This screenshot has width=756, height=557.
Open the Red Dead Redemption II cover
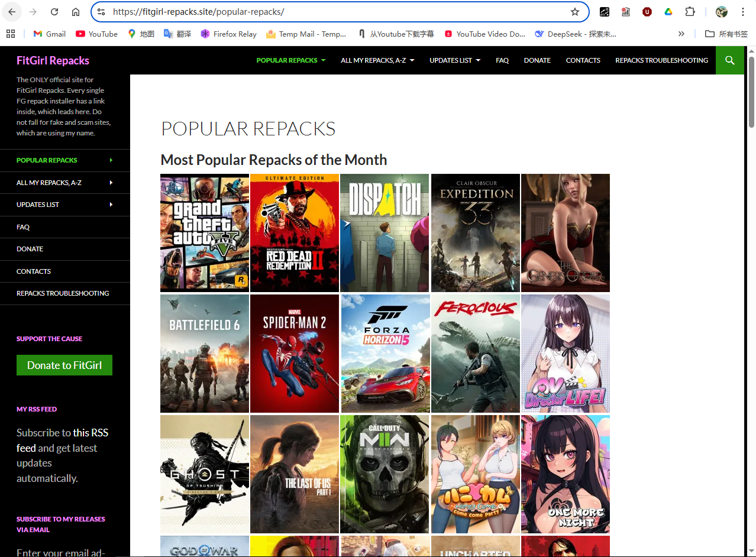[295, 233]
